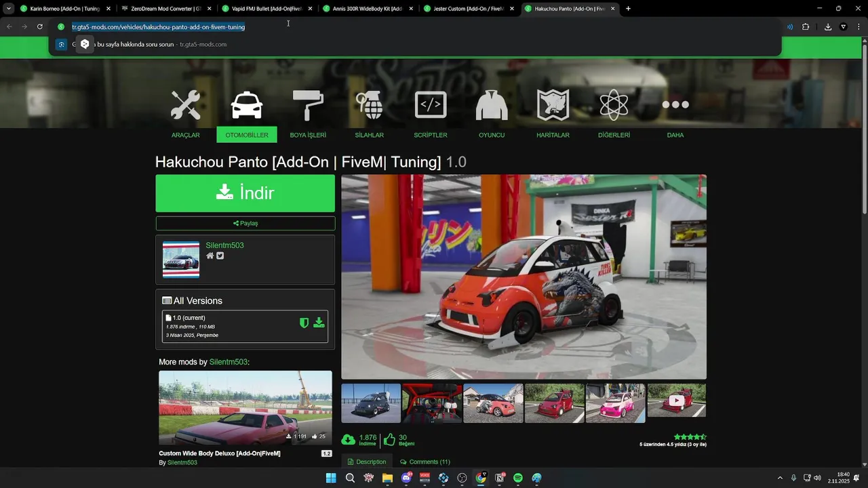The width and height of the screenshot is (868, 488).
Task: Switch to Annis 300R WideBody Kit tab
Action: [368, 9]
